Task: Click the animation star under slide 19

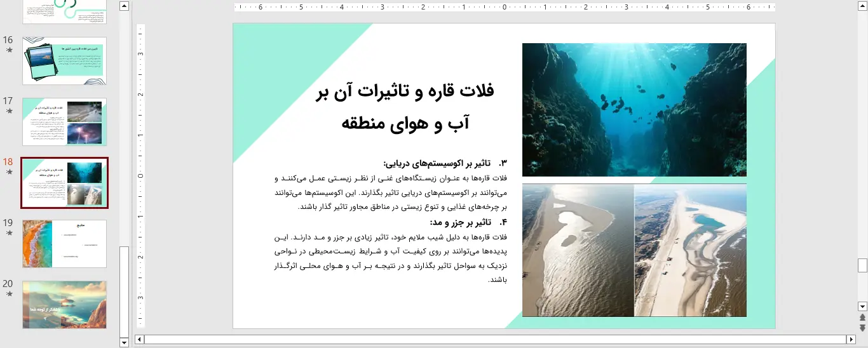Action: click(x=9, y=233)
